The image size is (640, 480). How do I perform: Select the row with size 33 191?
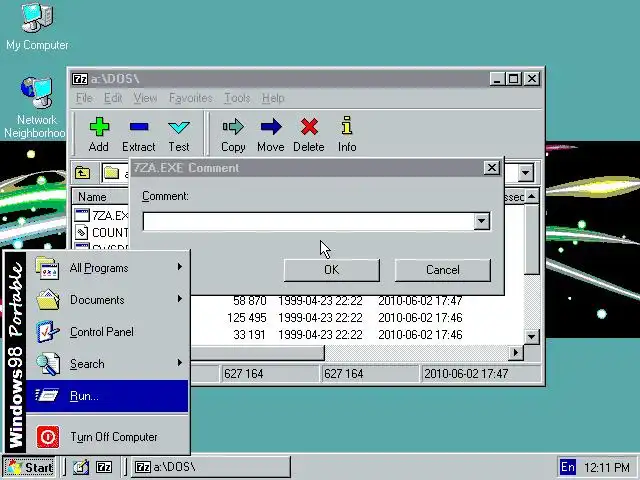(357, 335)
